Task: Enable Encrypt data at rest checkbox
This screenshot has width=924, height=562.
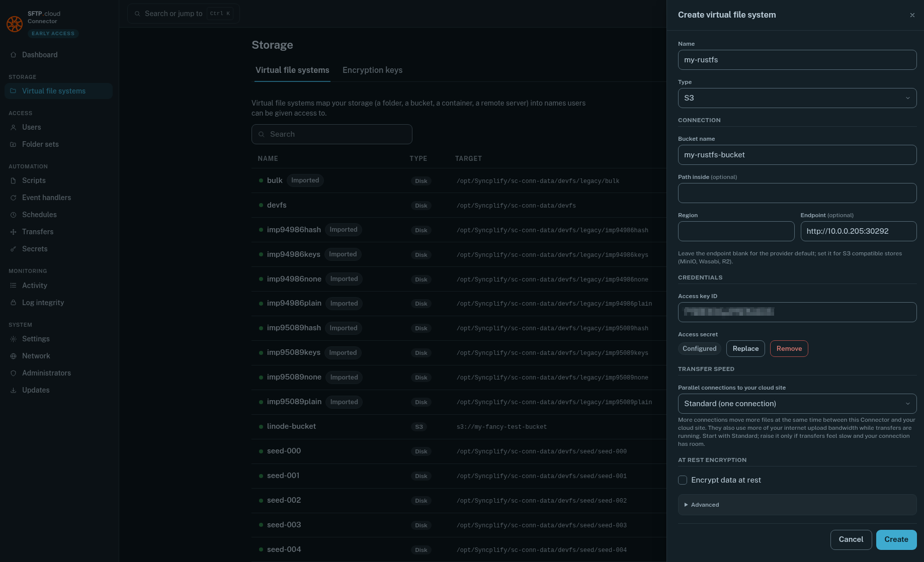Action: pyautogui.click(x=683, y=480)
